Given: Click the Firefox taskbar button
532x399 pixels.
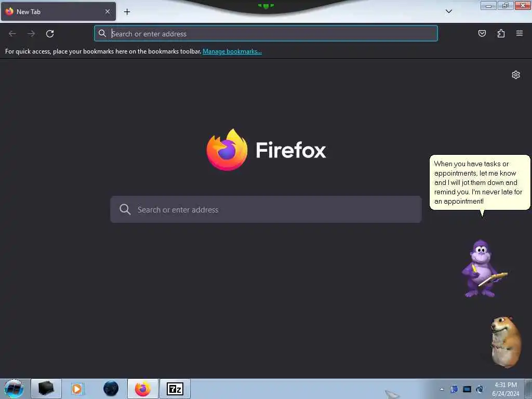Looking at the screenshot, I should coord(143,389).
